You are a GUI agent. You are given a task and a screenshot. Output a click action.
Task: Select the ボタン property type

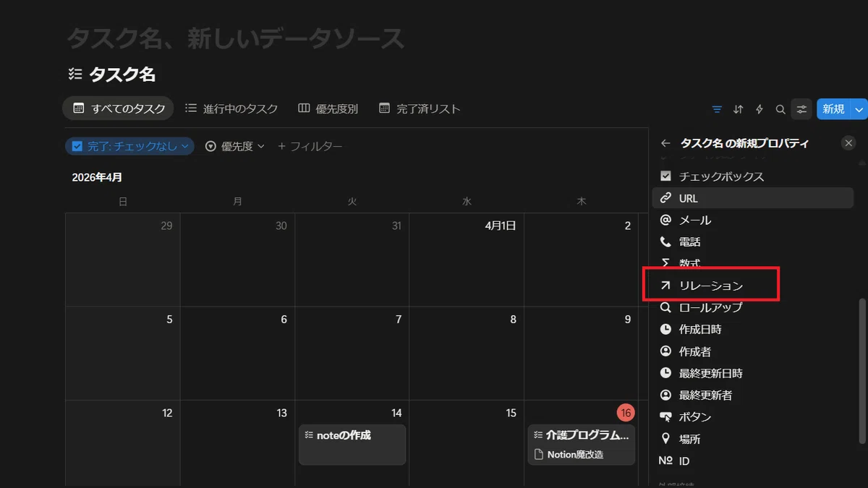pyautogui.click(x=752, y=417)
